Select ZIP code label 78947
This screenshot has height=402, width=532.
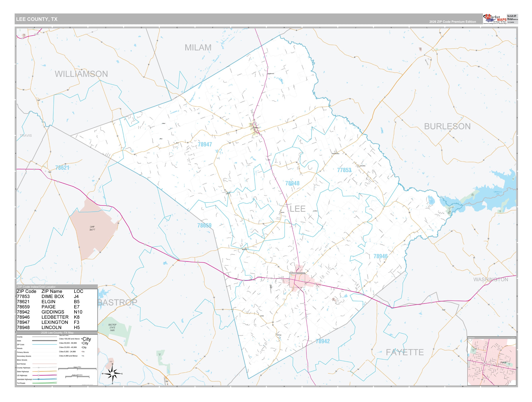(205, 144)
